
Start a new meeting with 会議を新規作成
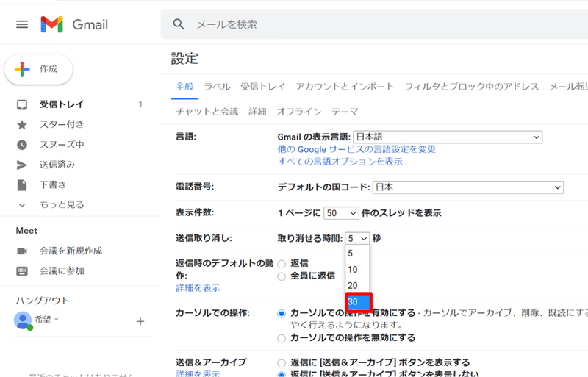point(71,251)
